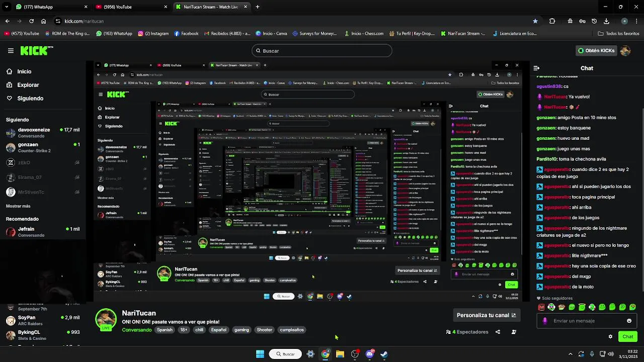Open Discord from the taskbar
The width and height of the screenshot is (644, 362).
pos(370,354)
